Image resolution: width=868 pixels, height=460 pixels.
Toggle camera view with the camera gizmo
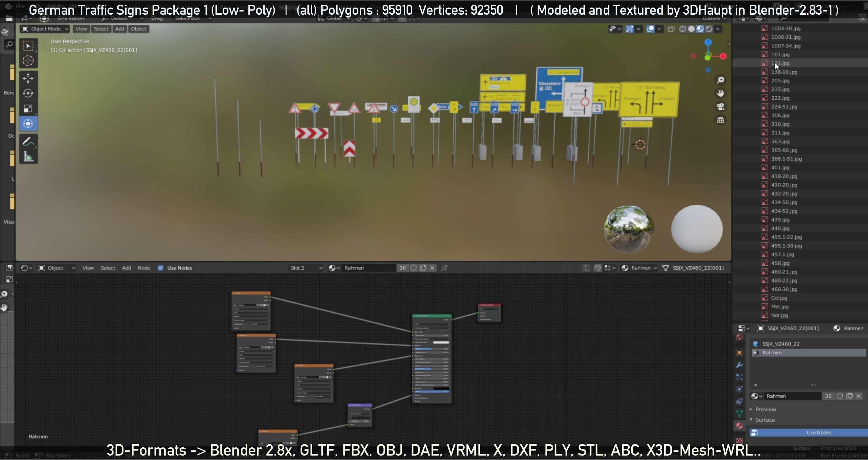(721, 107)
